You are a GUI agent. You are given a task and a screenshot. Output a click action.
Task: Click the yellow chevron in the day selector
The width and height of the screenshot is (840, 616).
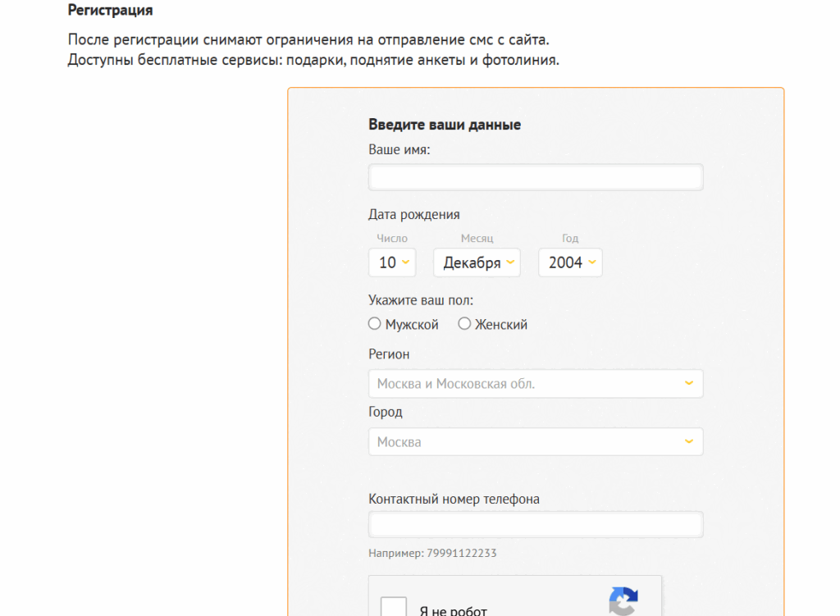[405, 262]
